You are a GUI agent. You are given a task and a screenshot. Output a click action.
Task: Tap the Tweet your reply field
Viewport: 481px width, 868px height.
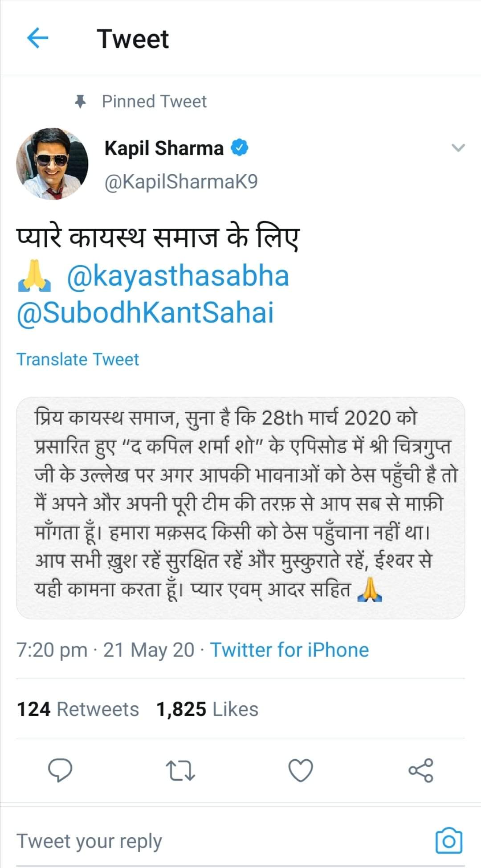[89, 841]
